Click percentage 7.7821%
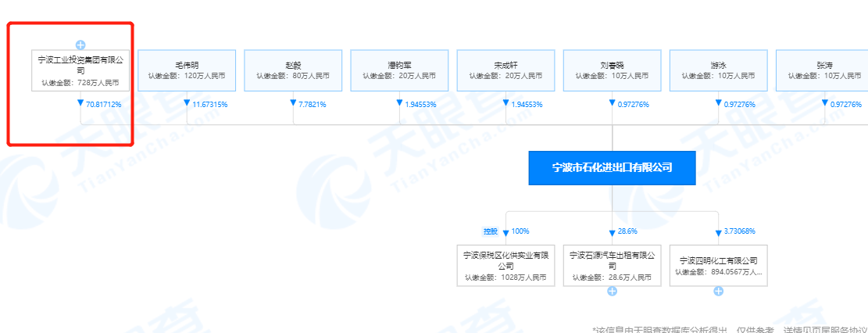Viewport: 868px width, 333px height. pos(313,104)
